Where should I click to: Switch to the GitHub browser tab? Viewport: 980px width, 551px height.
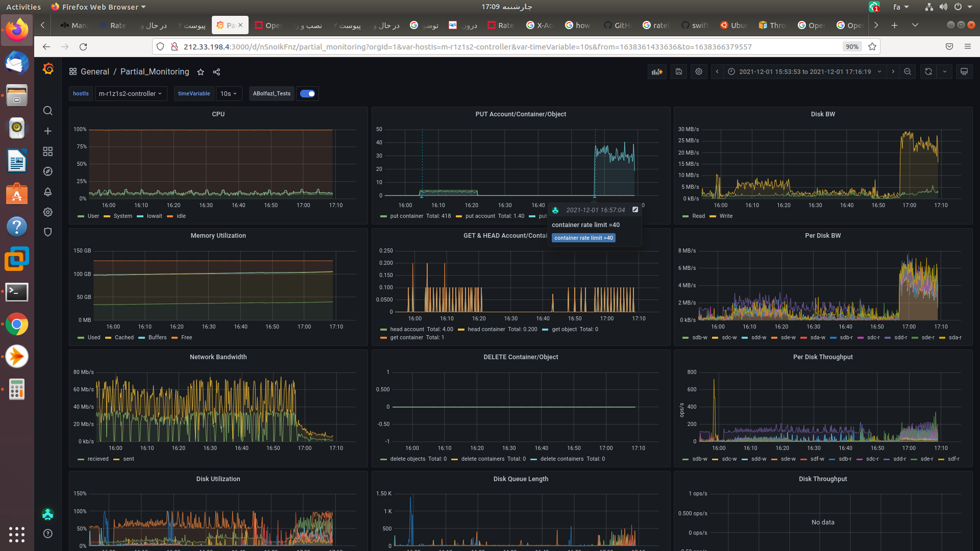pyautogui.click(x=618, y=25)
